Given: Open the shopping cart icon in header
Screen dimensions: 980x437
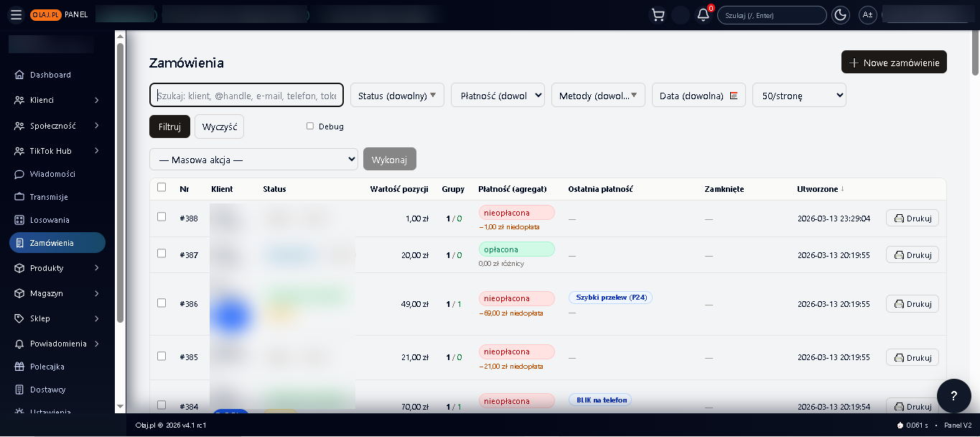Looking at the screenshot, I should (657, 15).
